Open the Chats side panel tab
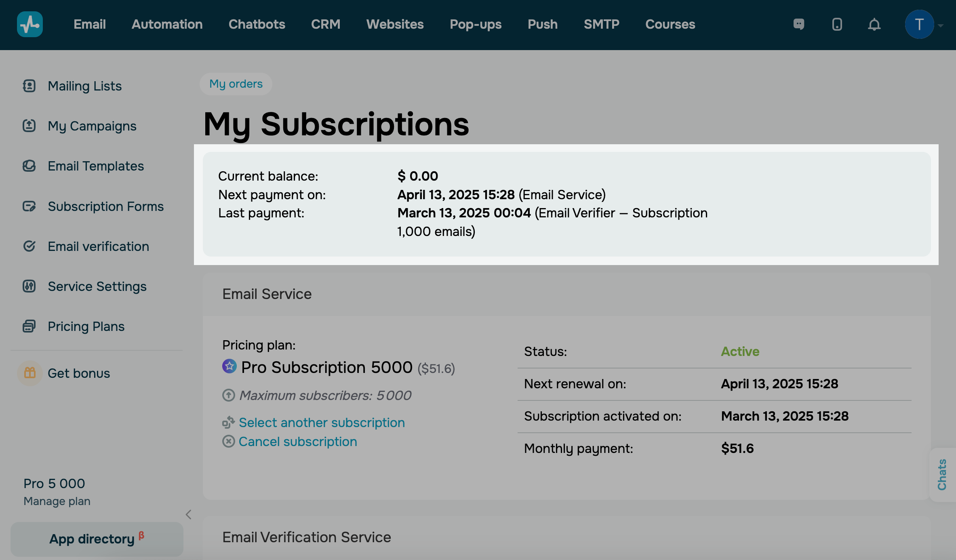 coord(942,474)
